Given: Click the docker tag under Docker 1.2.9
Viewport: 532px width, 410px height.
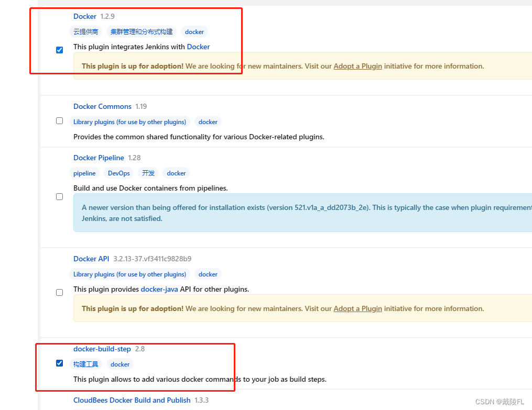Looking at the screenshot, I should click(194, 32).
